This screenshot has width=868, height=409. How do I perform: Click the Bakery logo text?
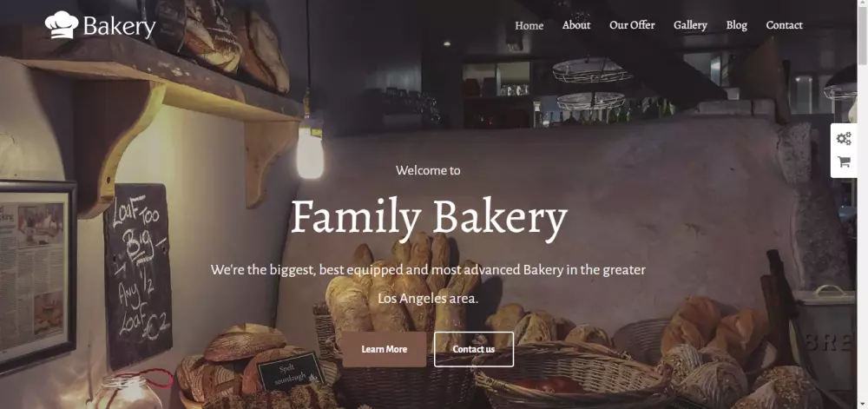[120, 27]
